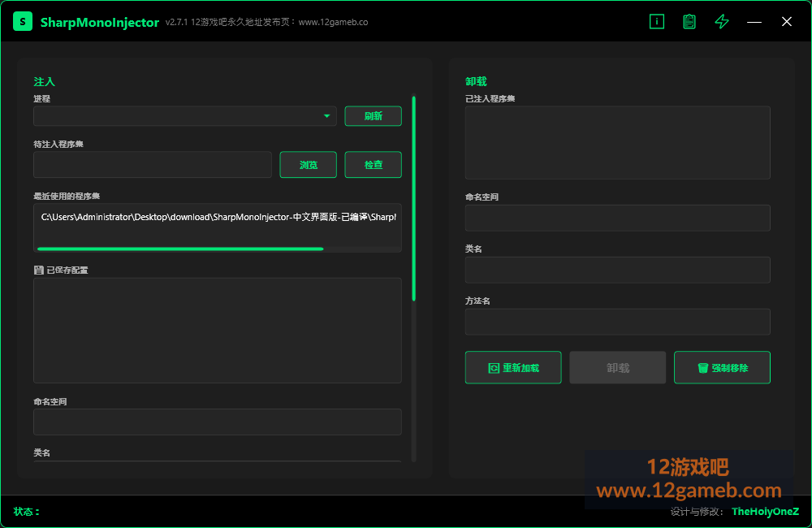Image resolution: width=812 pixels, height=528 pixels.
Task: Click the horizontal scrollbar under recent assemblies
Action: [180, 249]
